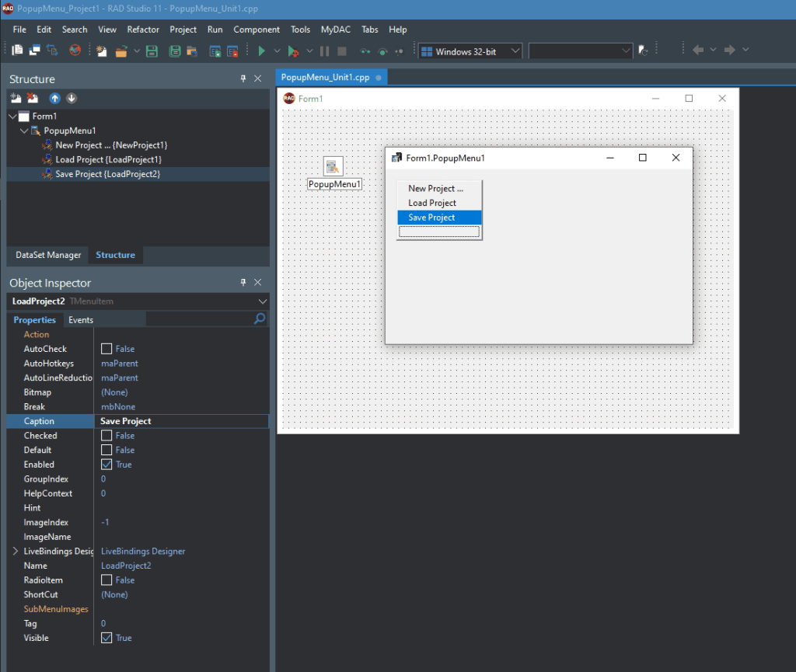Click Add File to Project icon
This screenshot has height=672, width=796.
(x=215, y=50)
